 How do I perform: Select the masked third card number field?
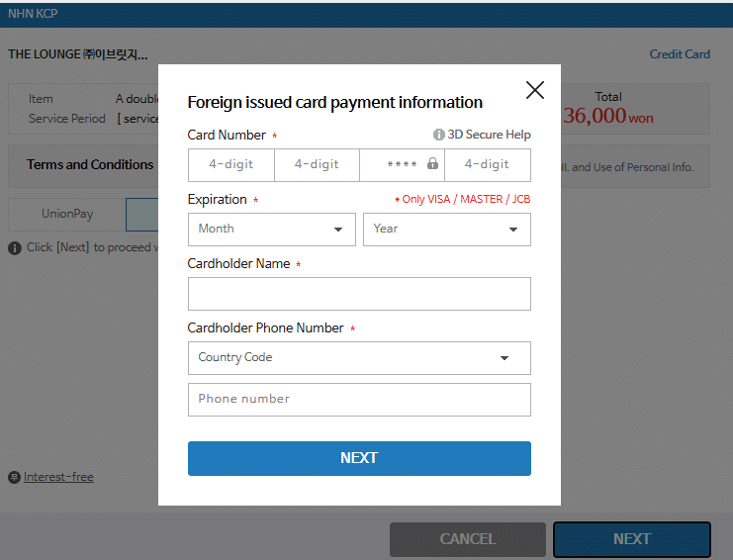[402, 164]
